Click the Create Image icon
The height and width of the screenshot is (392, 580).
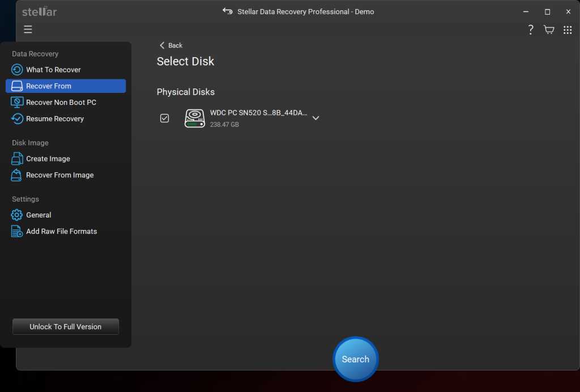click(17, 158)
